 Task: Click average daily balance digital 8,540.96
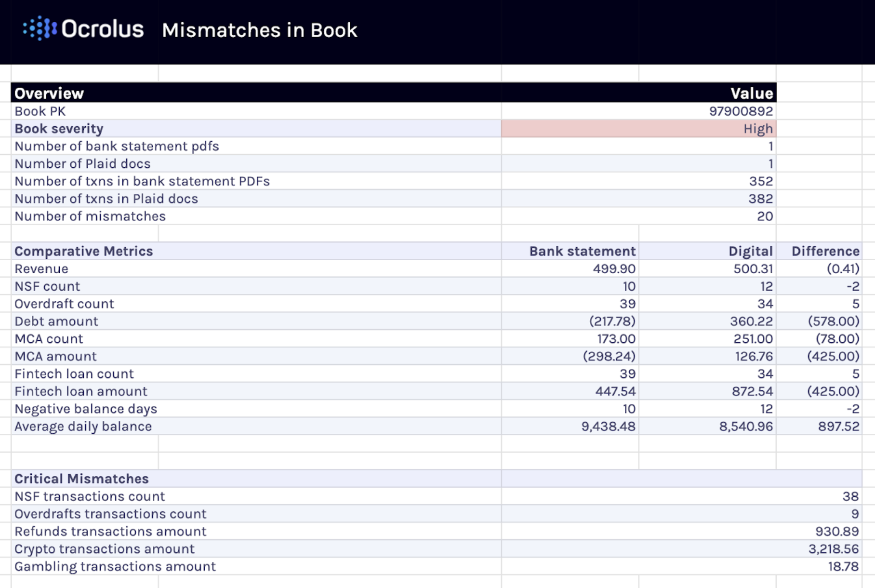(746, 426)
